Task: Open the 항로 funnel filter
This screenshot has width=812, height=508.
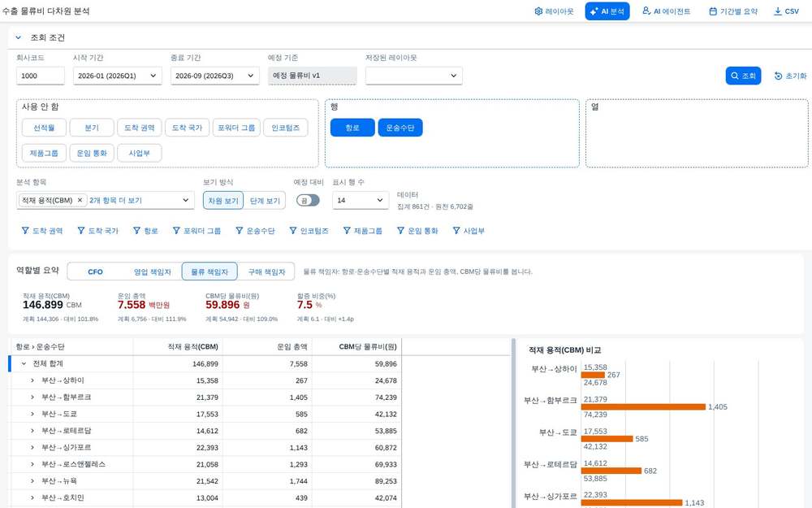Action: pos(145,231)
